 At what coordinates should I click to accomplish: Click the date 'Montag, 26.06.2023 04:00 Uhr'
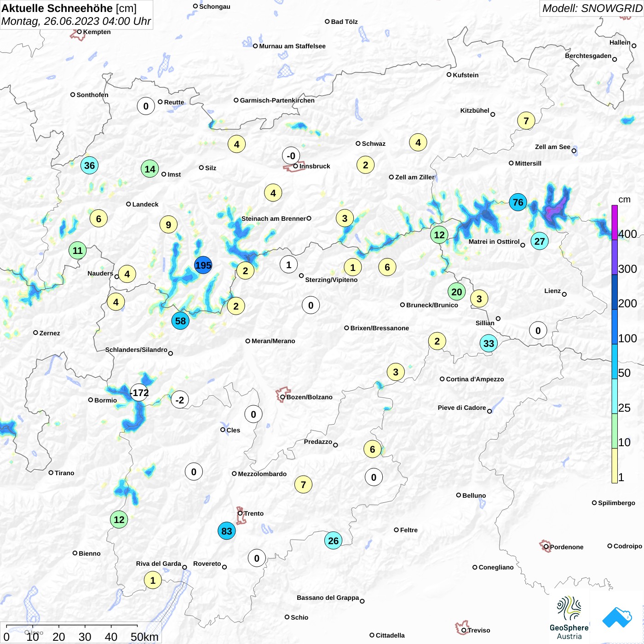point(76,21)
